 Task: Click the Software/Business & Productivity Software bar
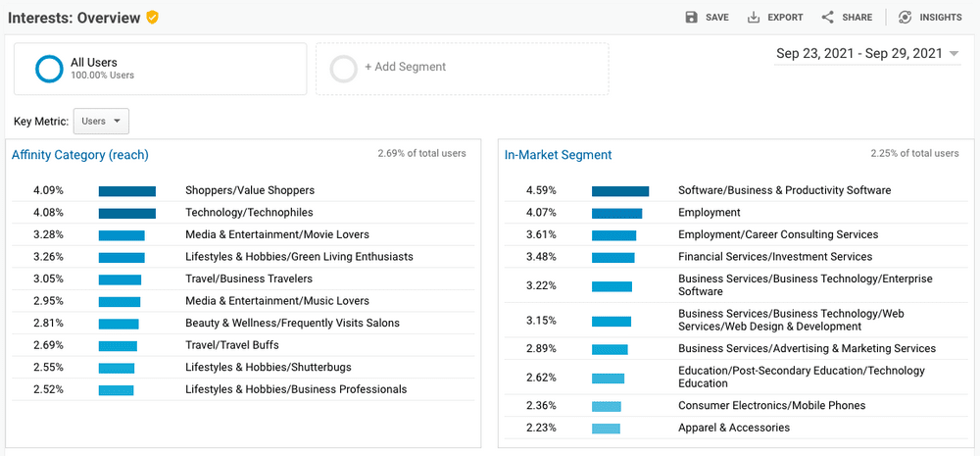[x=620, y=191]
